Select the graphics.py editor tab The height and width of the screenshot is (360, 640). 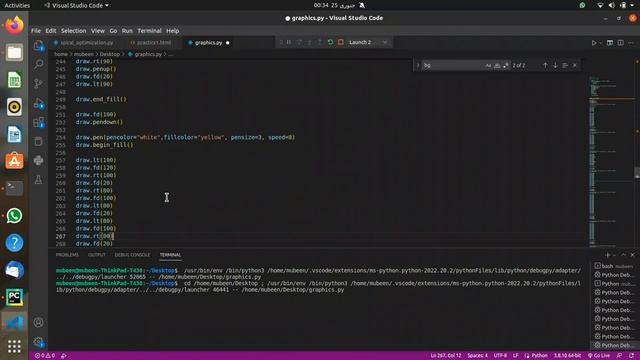208,42
